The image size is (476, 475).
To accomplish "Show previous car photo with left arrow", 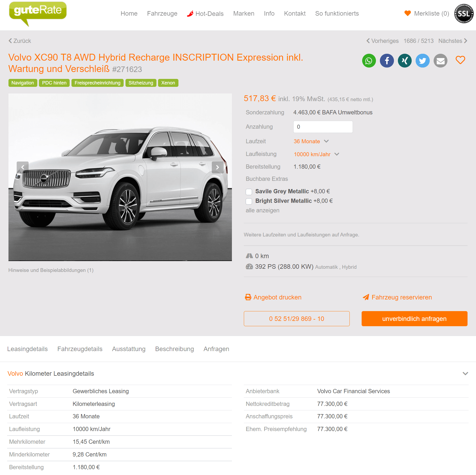I will click(23, 167).
